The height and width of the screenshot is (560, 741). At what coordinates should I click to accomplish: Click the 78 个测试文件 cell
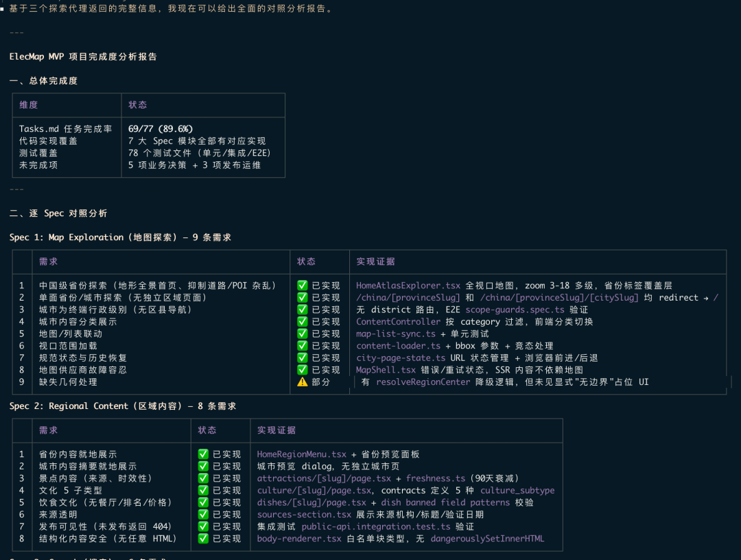[200, 152]
